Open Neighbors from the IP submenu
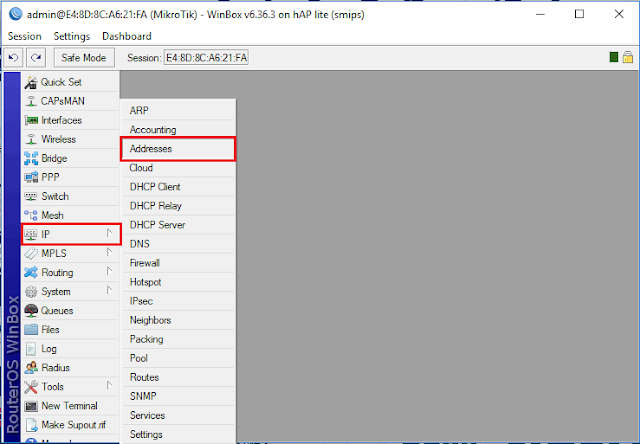Viewport: 640px width, 444px height. (x=178, y=320)
